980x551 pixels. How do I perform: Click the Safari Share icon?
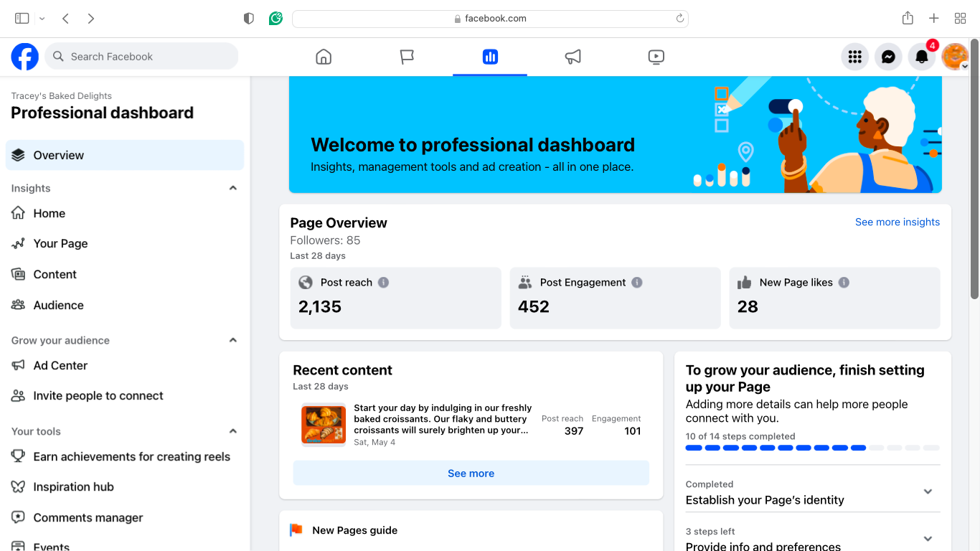coord(908,19)
